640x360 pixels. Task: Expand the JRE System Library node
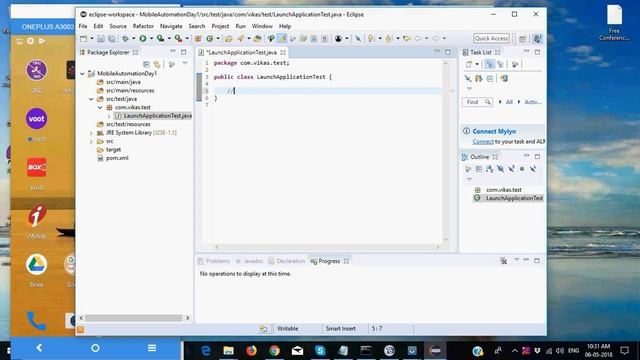coord(91,133)
